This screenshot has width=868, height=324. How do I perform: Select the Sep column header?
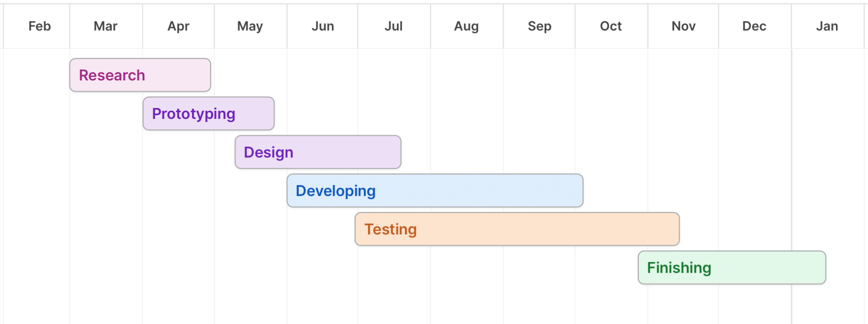click(x=539, y=26)
